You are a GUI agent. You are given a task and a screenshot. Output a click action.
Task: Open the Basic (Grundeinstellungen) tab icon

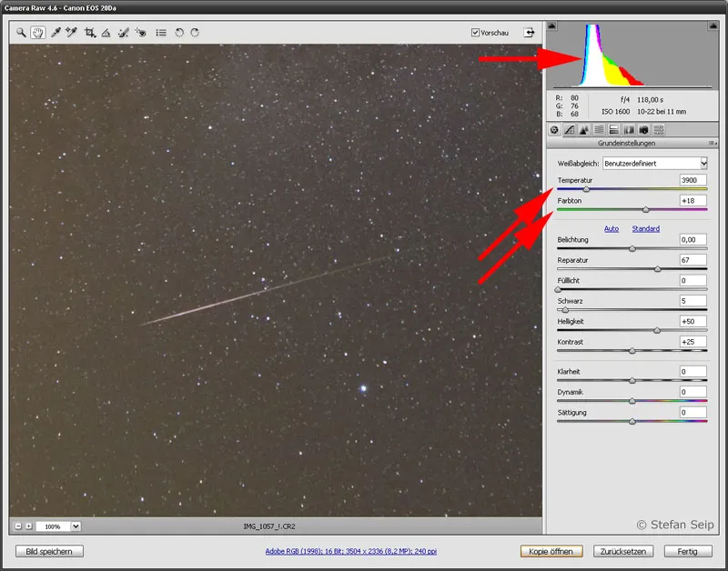[x=554, y=130]
